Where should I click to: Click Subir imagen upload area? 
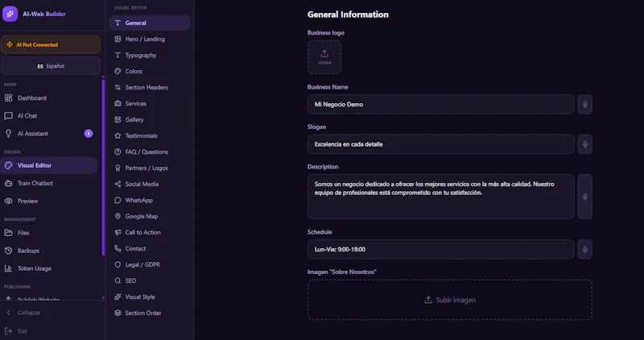pos(450,300)
